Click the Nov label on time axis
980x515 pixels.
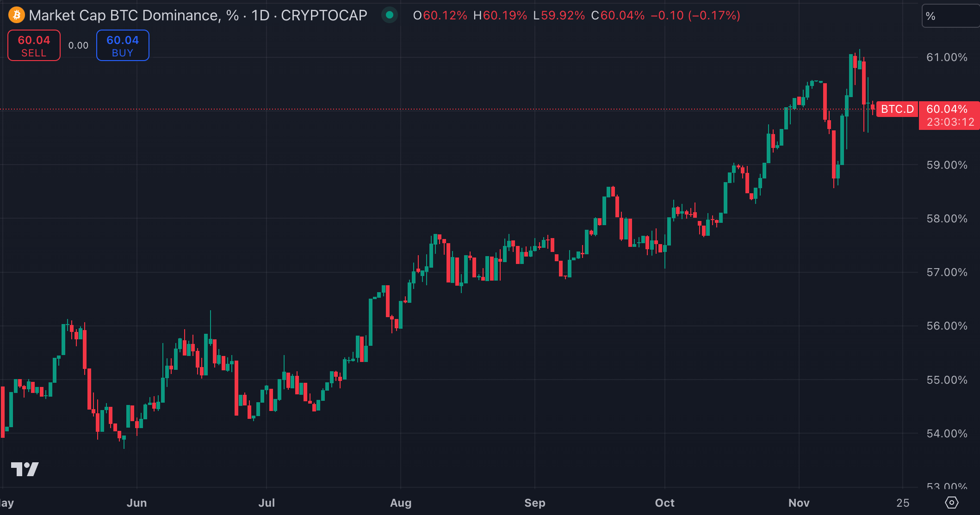[799, 503]
